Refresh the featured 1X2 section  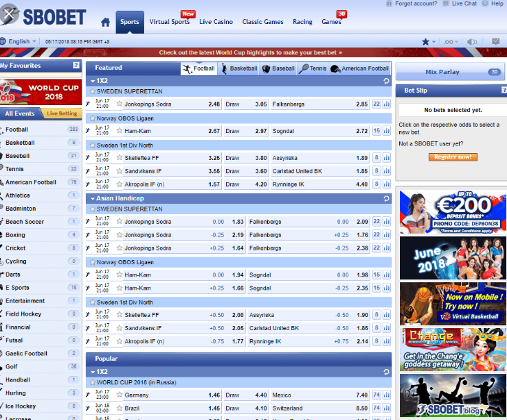386,81
